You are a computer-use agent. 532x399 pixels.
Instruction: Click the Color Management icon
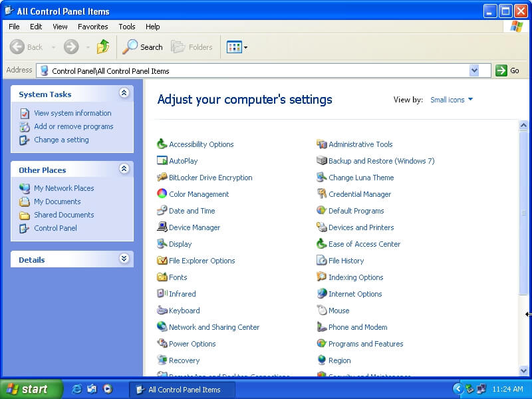click(x=162, y=194)
